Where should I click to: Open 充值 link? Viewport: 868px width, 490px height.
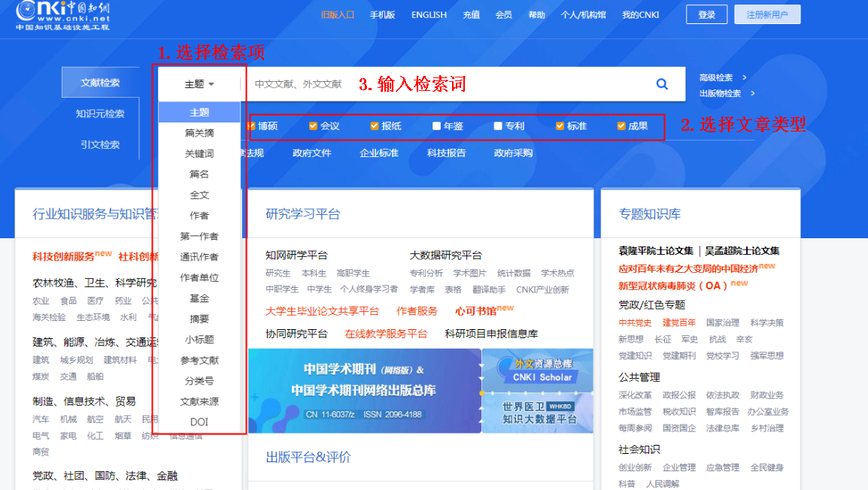471,15
